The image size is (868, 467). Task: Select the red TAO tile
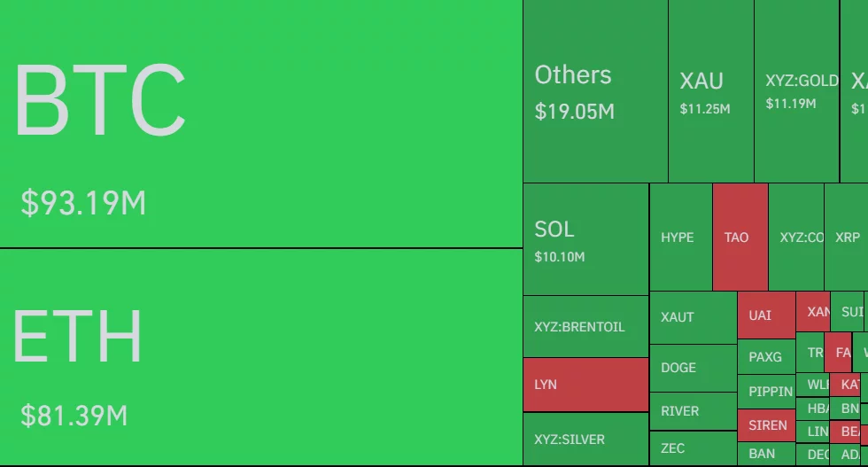pos(740,237)
